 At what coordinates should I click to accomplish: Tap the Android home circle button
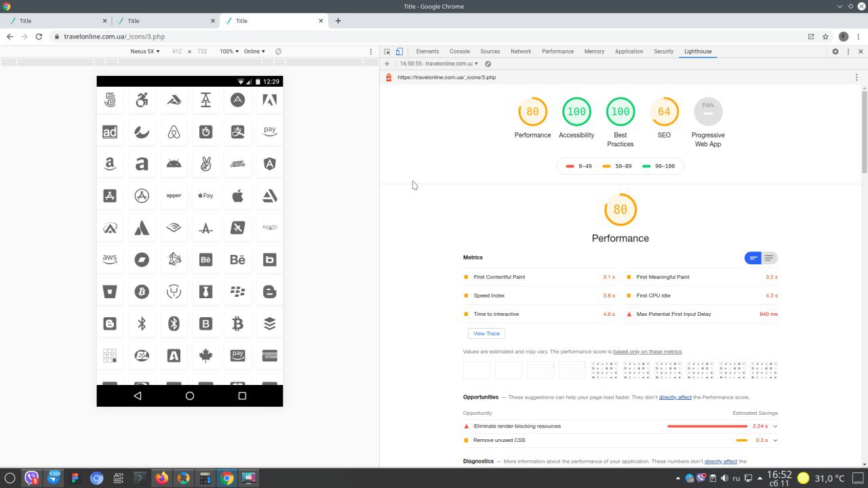tap(190, 396)
